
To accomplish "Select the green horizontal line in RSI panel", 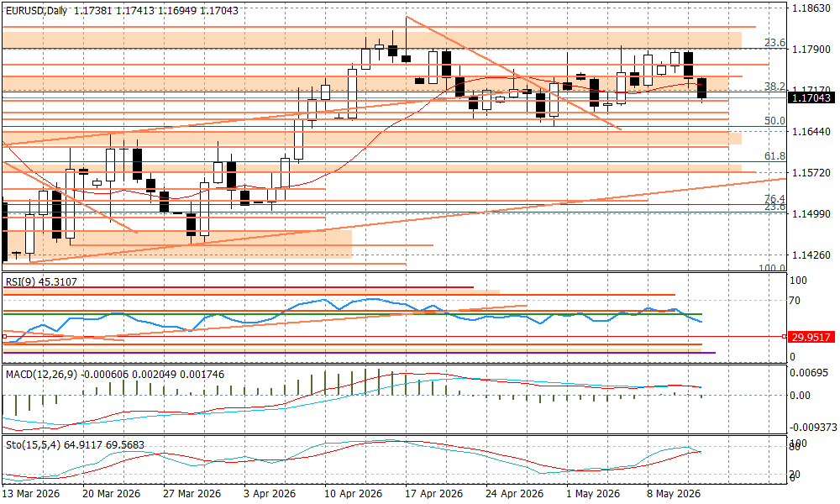I will 353,314.
